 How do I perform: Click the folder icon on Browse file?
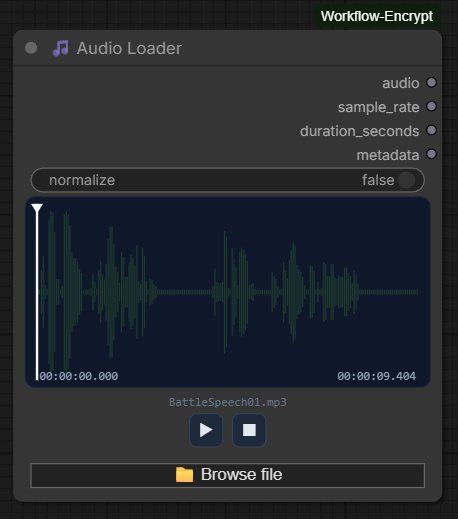(x=184, y=475)
